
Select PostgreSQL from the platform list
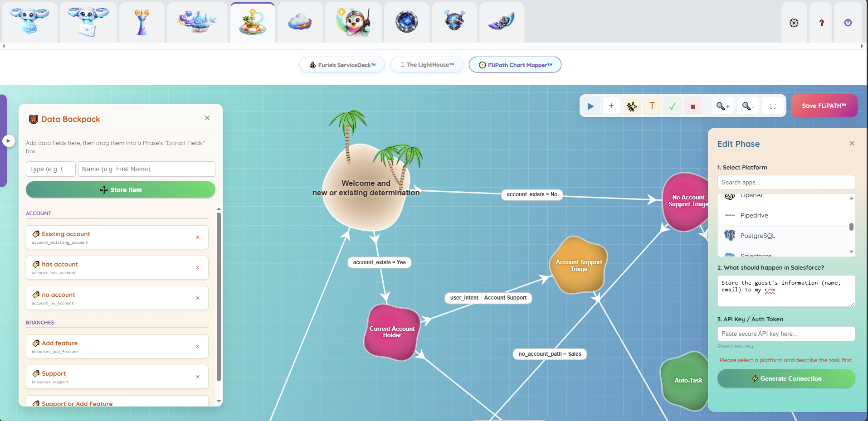click(x=757, y=235)
